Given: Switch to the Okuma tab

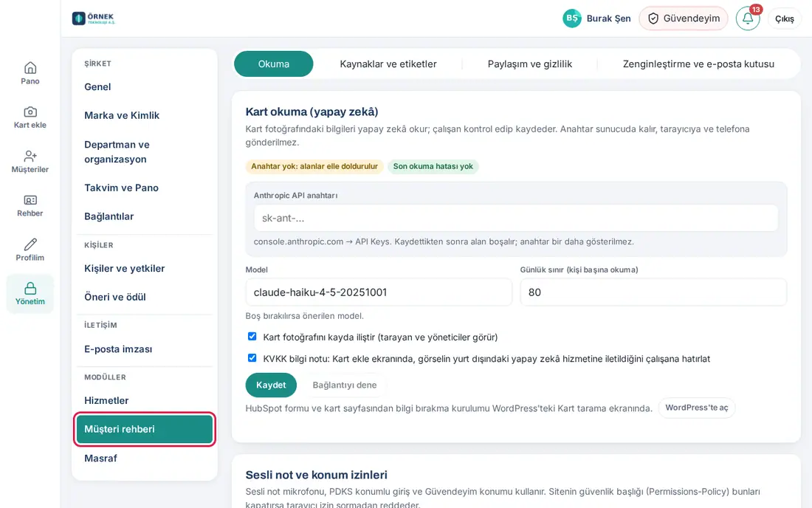Looking at the screenshot, I should (x=273, y=63).
